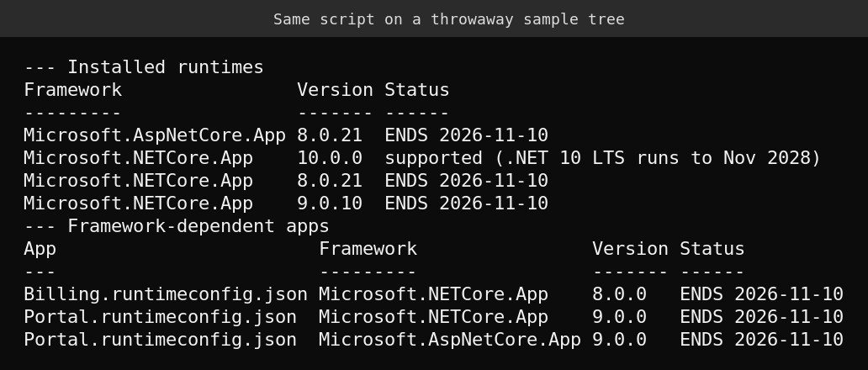Select 'Microsoft.NETCore.App' in the 9.0.10 row

[x=139, y=203]
